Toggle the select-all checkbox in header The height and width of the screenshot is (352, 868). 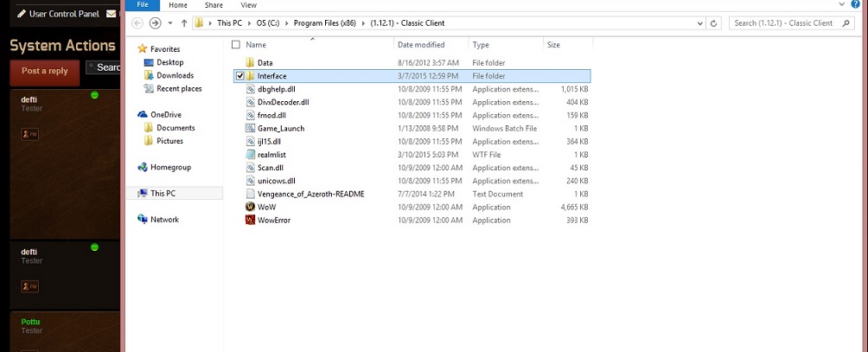[236, 45]
